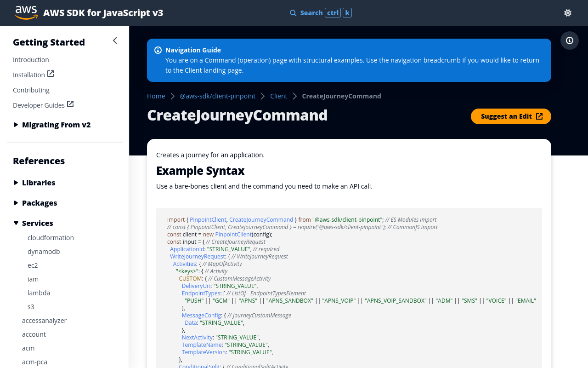
Task: Click the Data property in code
Action: 191,323
